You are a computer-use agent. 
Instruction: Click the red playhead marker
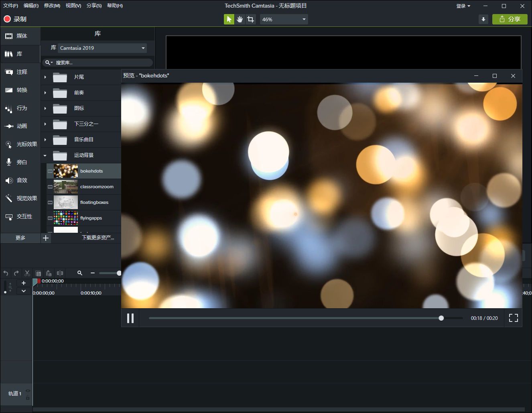click(39, 281)
